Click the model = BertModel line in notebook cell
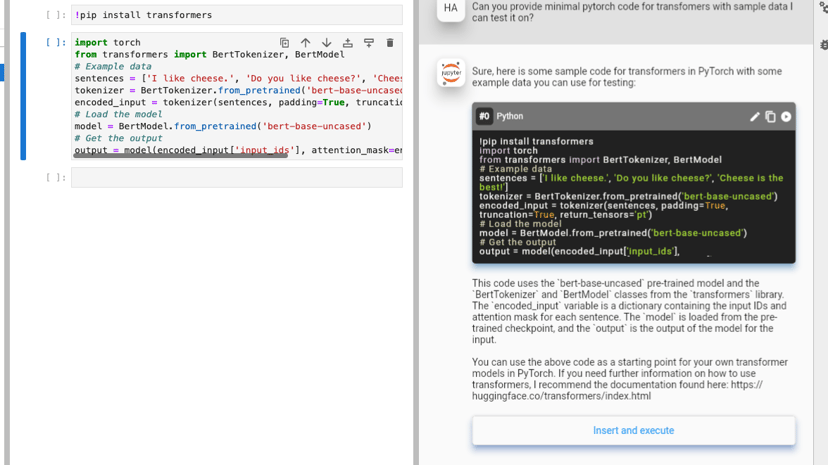The width and height of the screenshot is (828, 465). tap(223, 126)
